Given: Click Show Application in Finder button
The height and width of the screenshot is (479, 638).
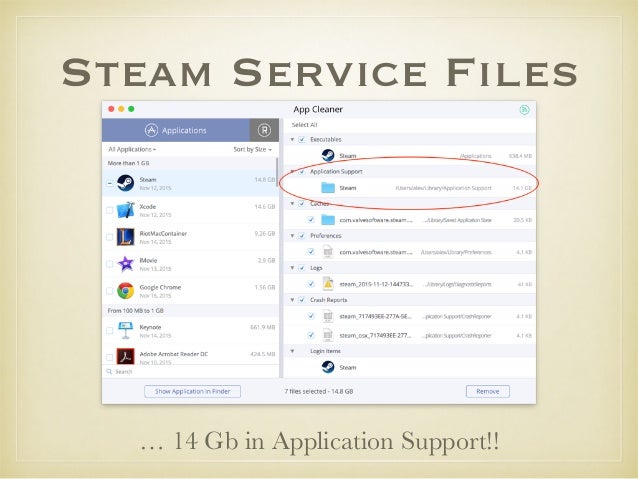Looking at the screenshot, I should [x=192, y=392].
